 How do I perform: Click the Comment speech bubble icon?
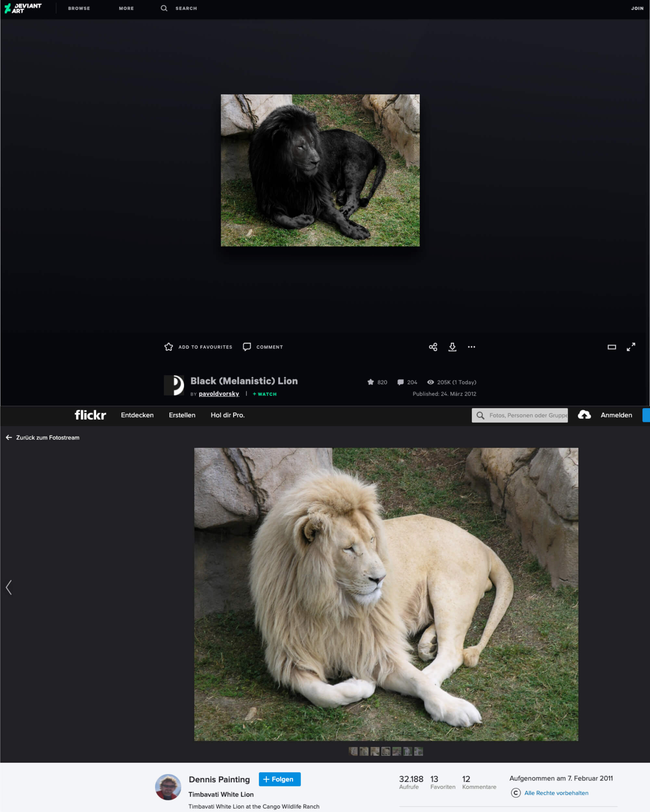pos(247,347)
